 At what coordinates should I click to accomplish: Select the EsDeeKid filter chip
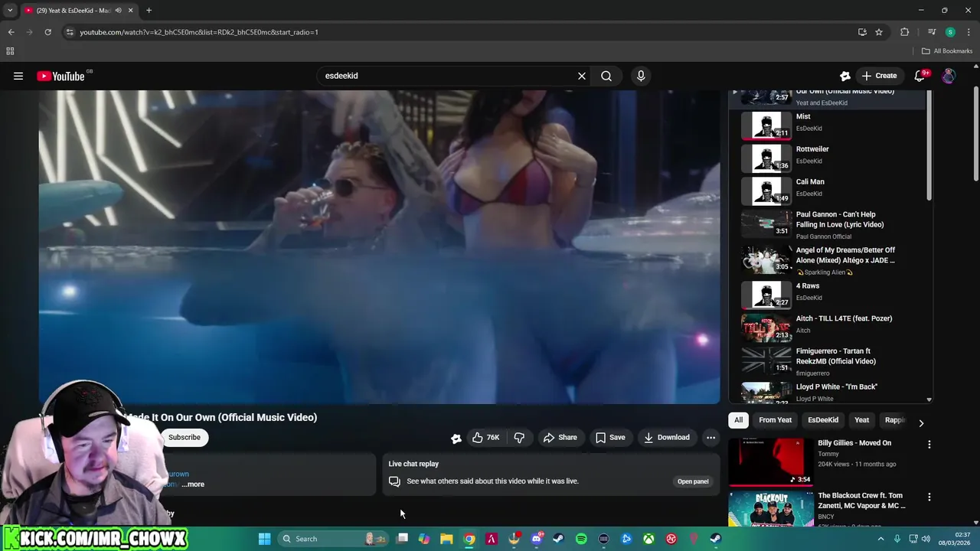coord(823,420)
